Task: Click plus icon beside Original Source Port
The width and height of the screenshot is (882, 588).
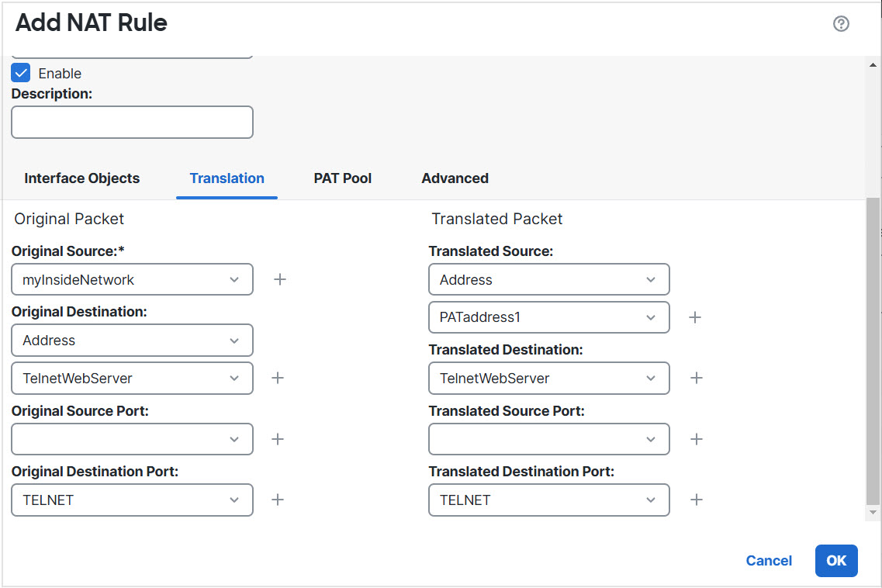Action: (278, 439)
